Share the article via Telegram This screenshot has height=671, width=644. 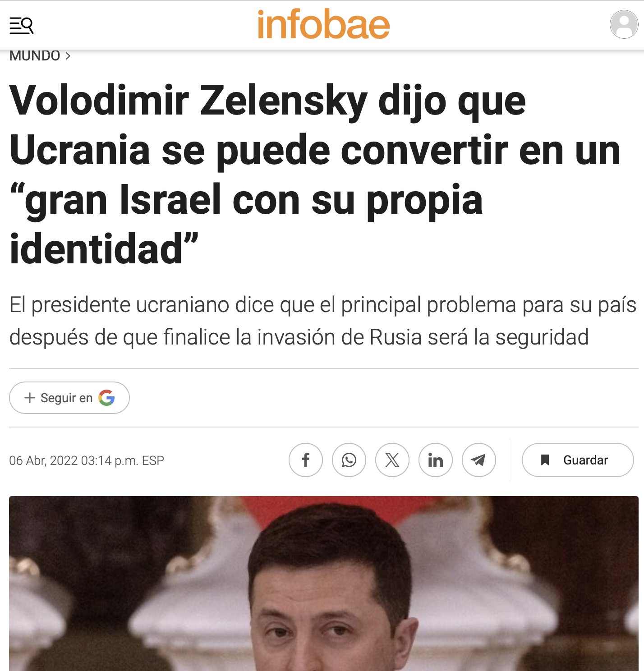tap(479, 460)
